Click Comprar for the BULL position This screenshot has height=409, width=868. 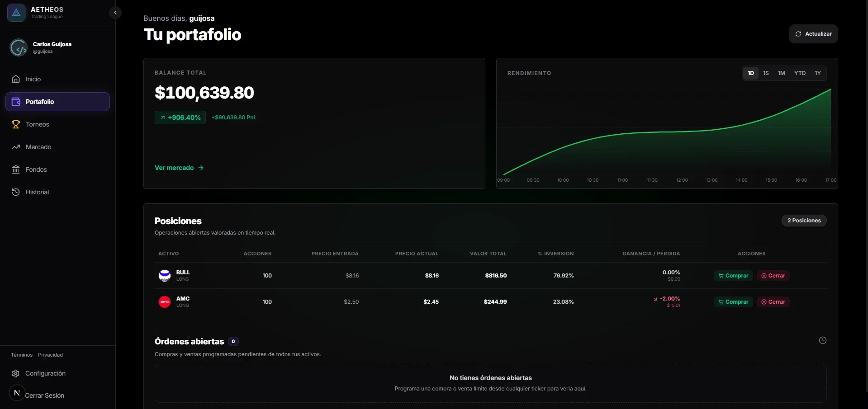(733, 276)
